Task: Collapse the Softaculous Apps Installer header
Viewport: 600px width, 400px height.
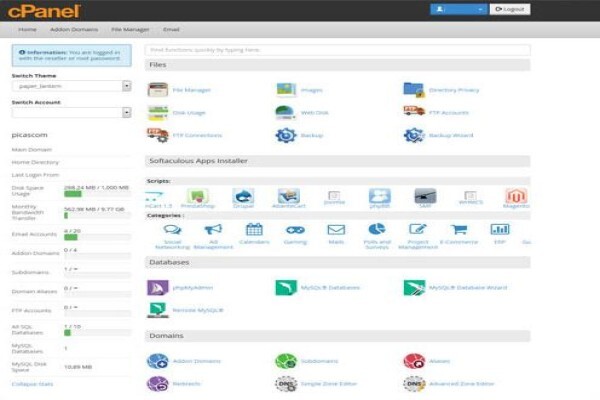Action: coord(338,161)
